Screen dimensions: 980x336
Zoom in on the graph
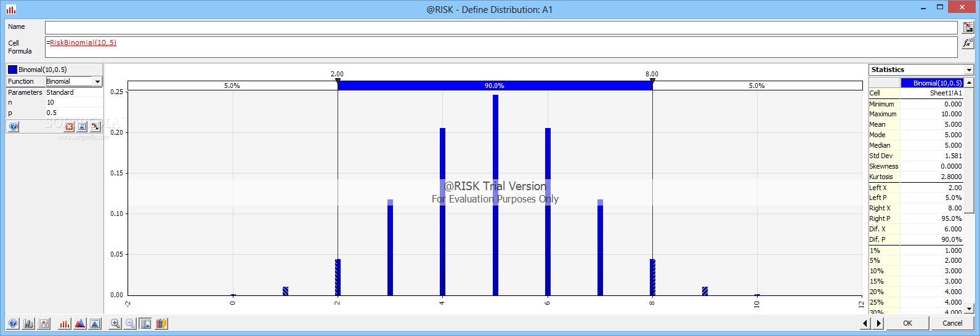click(115, 324)
